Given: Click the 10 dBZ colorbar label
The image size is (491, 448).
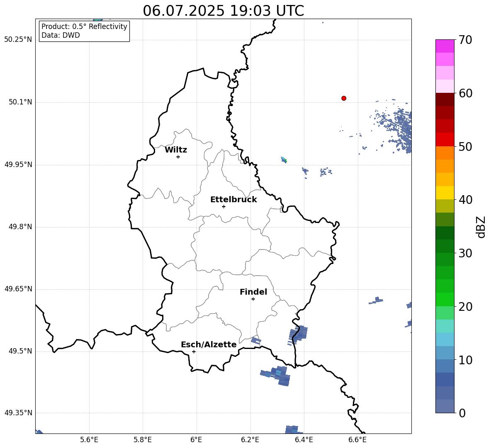Looking at the screenshot, I should 465,360.
